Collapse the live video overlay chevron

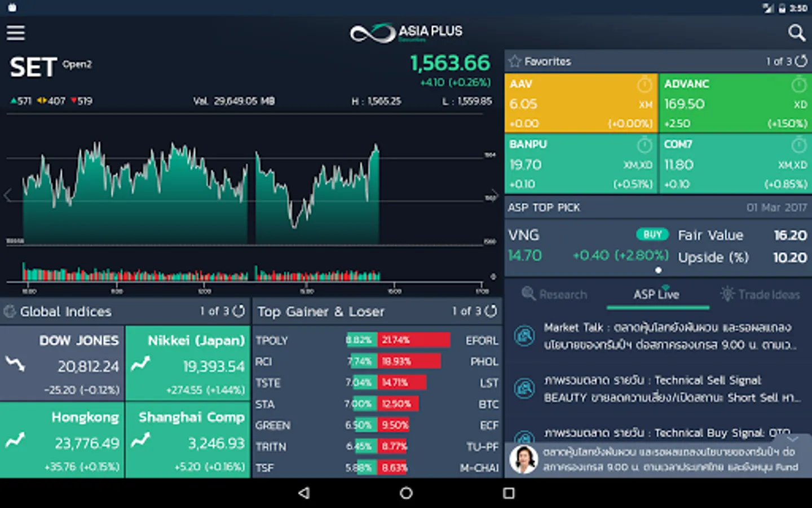pos(793,439)
